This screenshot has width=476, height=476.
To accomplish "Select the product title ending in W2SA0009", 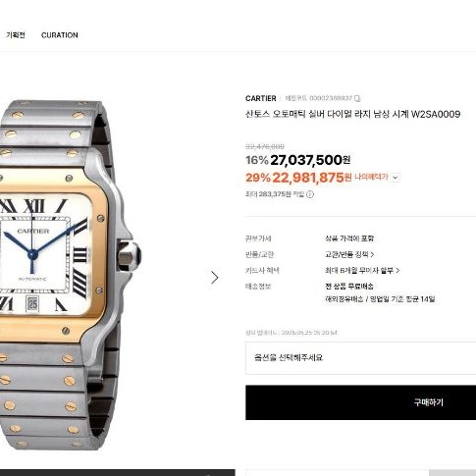I will 352,114.
